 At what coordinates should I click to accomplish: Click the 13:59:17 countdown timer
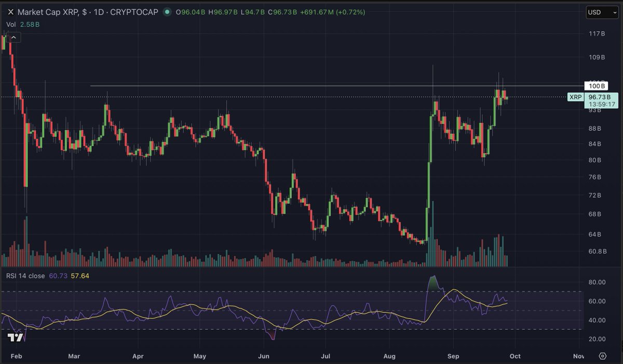coord(602,104)
